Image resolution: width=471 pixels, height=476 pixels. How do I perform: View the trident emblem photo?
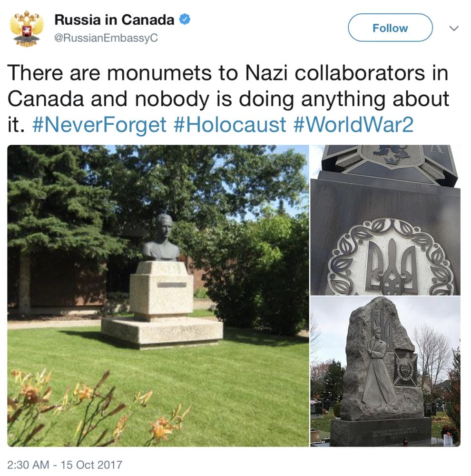pos(385,220)
